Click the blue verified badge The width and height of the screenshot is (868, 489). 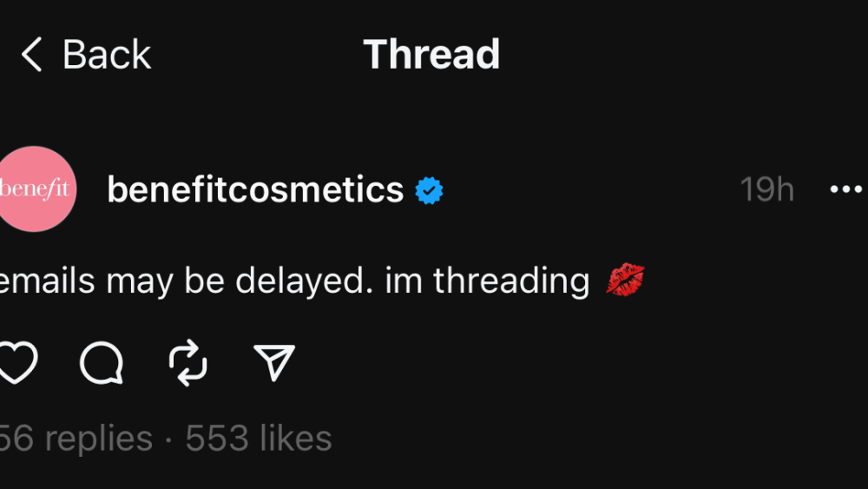click(429, 190)
